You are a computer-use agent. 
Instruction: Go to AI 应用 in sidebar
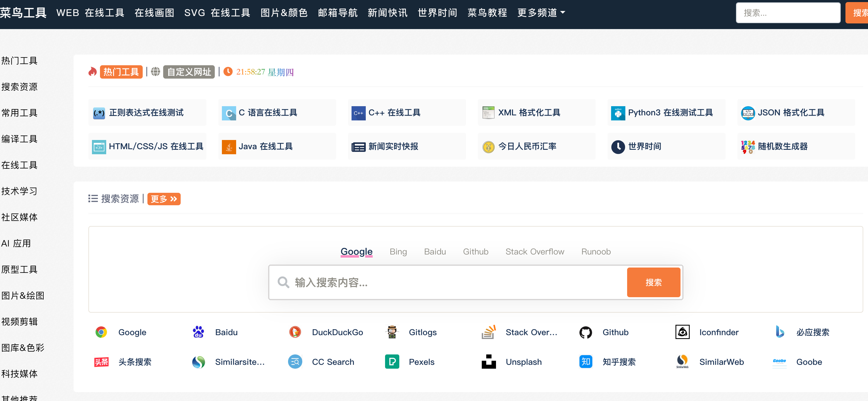point(16,243)
